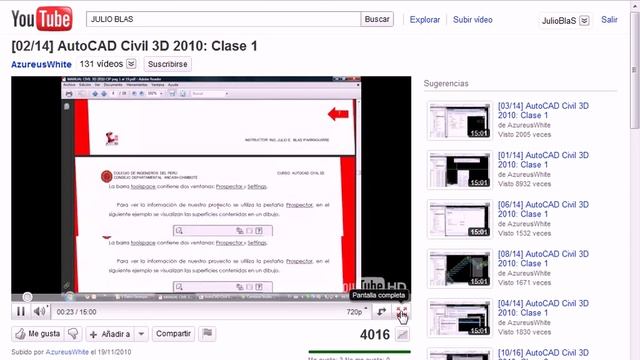Click the video view count 4016
This screenshot has height=360, width=640.
[375, 335]
